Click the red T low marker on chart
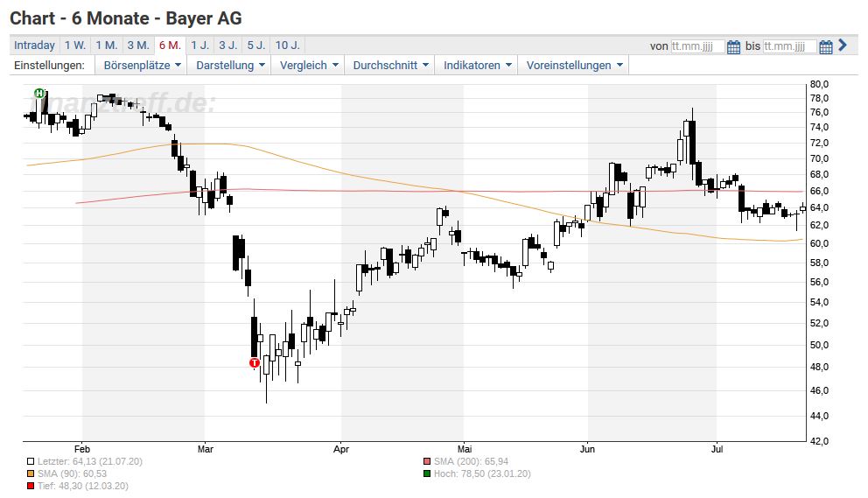The height and width of the screenshot is (498, 868). pos(254,363)
